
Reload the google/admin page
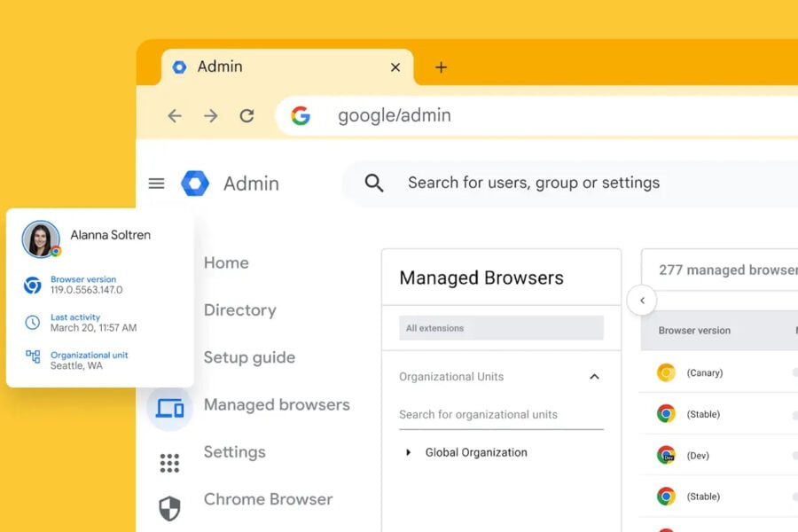click(x=246, y=116)
